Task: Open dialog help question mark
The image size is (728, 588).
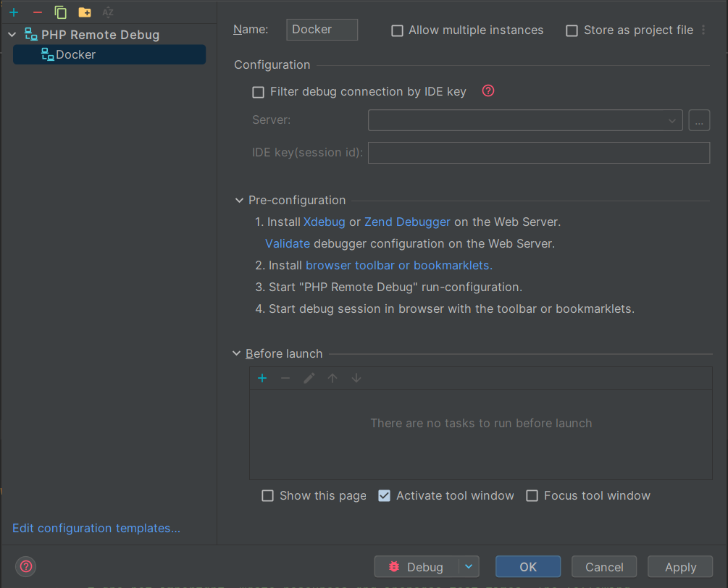Action: [x=26, y=567]
